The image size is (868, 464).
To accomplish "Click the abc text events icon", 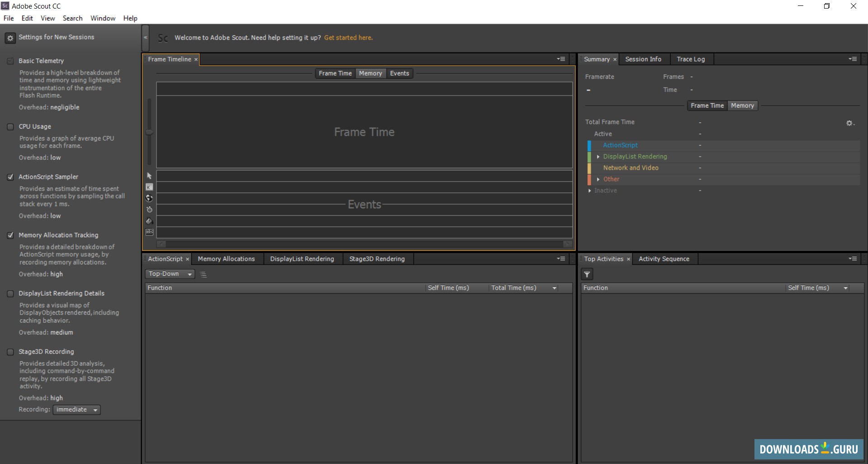I will 149,232.
